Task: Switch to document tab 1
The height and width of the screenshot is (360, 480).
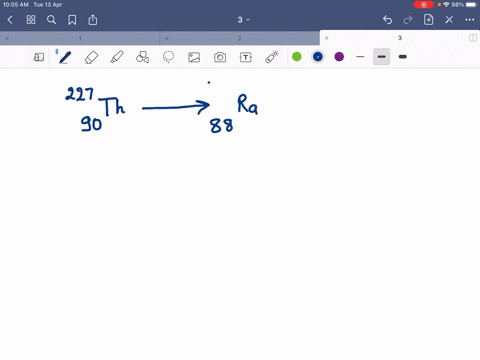Action: pos(80,38)
